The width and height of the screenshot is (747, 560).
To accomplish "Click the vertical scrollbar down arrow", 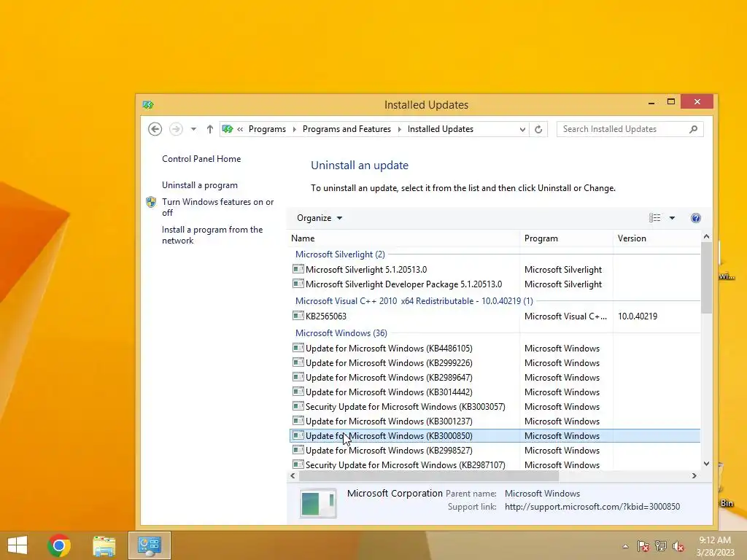I will point(706,464).
